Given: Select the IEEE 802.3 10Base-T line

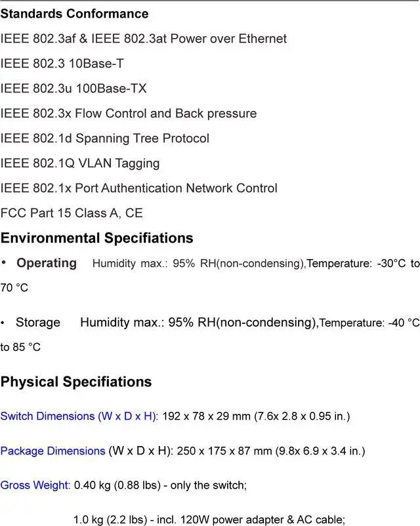Looking at the screenshot, I should pyautogui.click(x=62, y=64).
